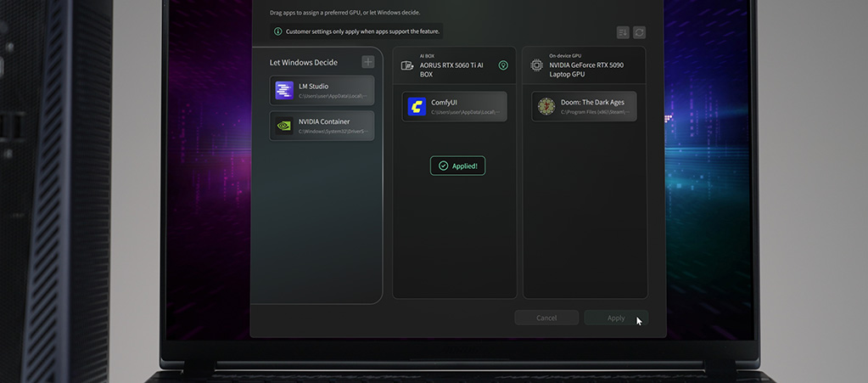Viewport: 868px width, 383px height.
Task: Click the green tip bulb on AORUS header
Action: click(503, 65)
